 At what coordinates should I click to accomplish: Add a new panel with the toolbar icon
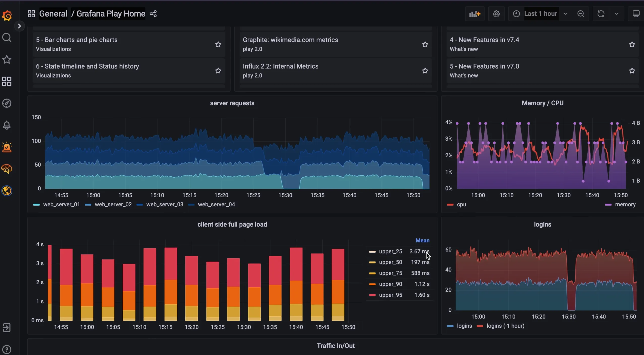click(x=474, y=14)
